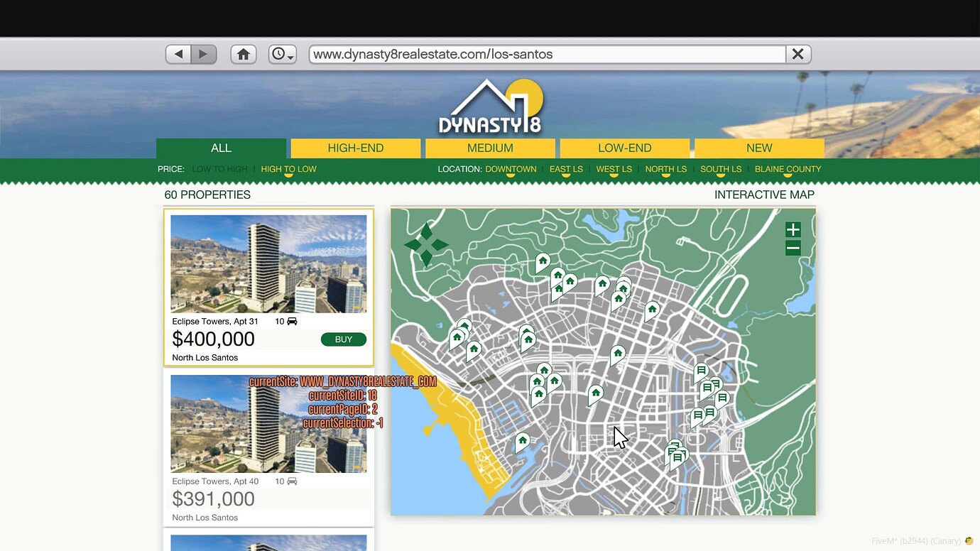
Task: Click the X button beside the address bar
Action: 798,54
